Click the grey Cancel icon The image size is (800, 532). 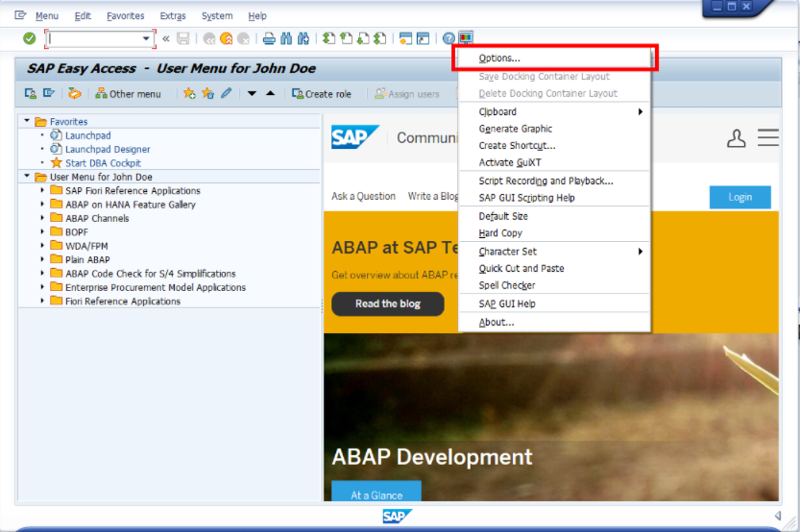[x=243, y=38]
